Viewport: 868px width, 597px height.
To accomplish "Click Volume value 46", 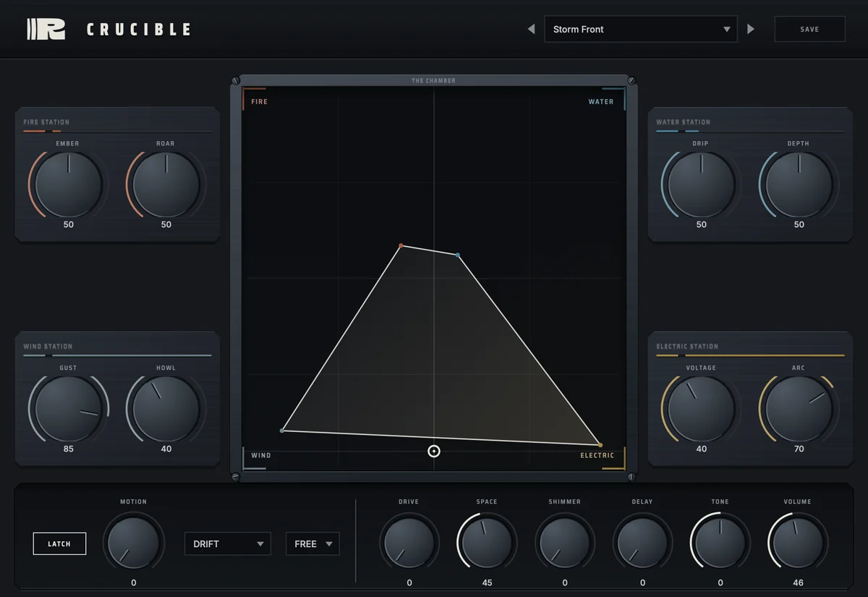I will tap(798, 583).
